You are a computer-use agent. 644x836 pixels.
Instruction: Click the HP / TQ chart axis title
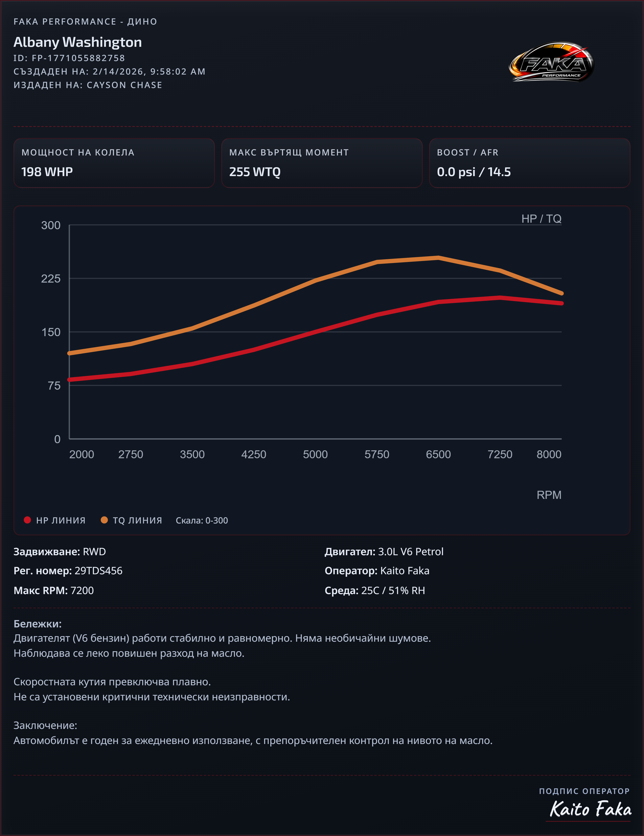click(x=541, y=219)
